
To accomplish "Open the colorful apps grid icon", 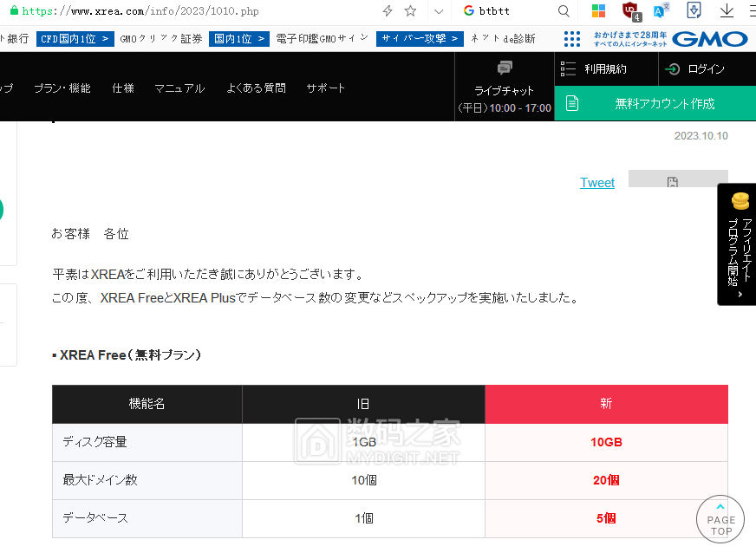I will click(598, 10).
